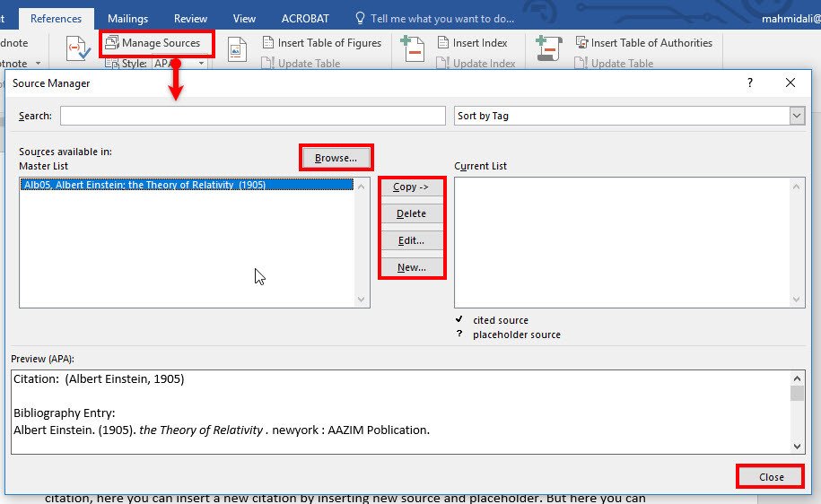Viewport: 821px width, 504px height.
Task: Select Alb05 Albert Einstein source entry
Action: pyautogui.click(x=187, y=185)
